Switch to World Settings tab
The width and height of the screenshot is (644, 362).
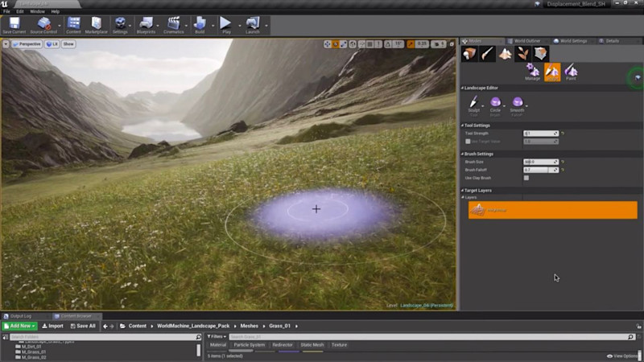tap(573, 41)
